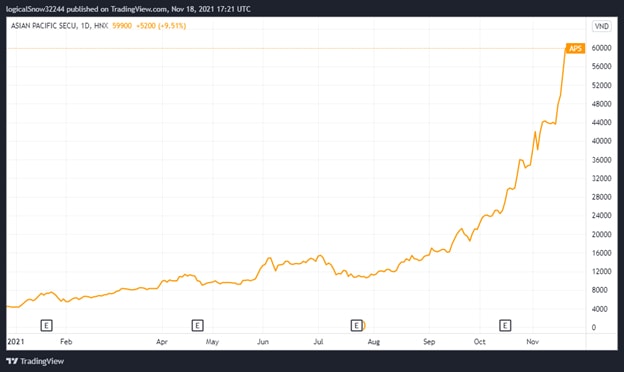Screen dimensions: 624x372
Task: Click the Nov time axis label
Action: 532,341
